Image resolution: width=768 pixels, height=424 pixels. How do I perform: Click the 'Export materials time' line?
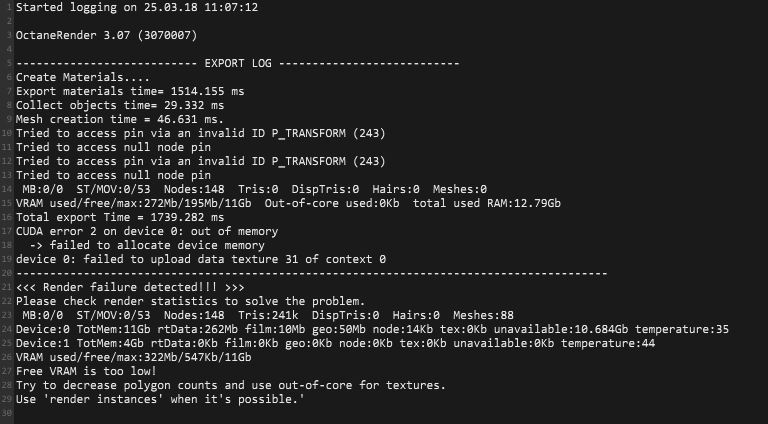click(130, 91)
